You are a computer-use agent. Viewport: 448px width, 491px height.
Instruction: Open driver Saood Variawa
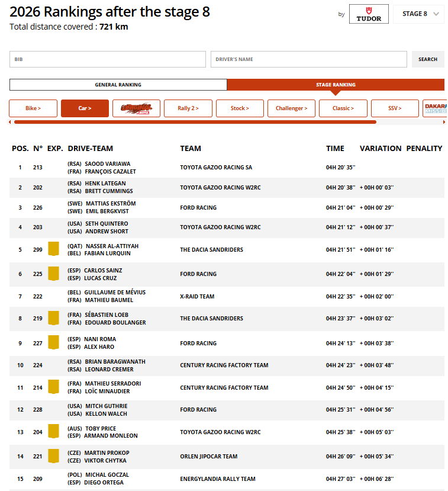pyautogui.click(x=108, y=164)
